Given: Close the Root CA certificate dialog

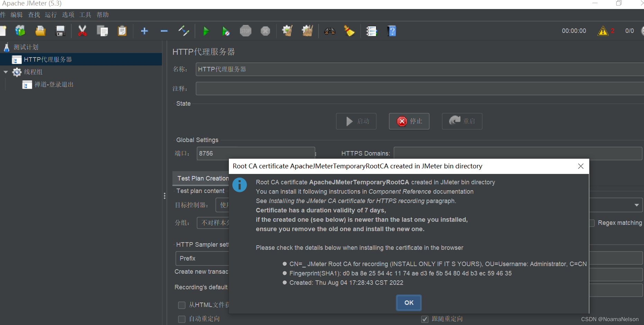Looking at the screenshot, I should click(x=581, y=166).
